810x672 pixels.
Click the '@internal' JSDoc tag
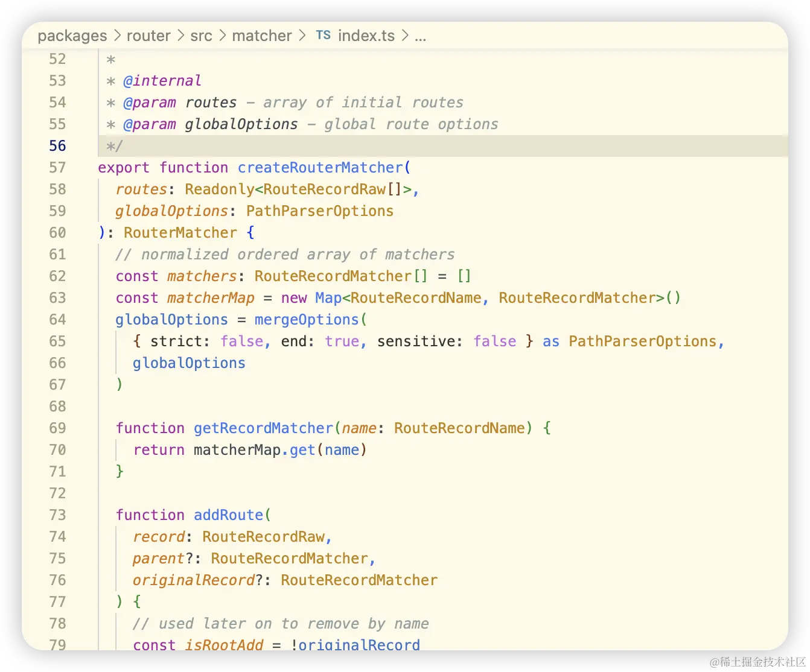click(x=162, y=81)
